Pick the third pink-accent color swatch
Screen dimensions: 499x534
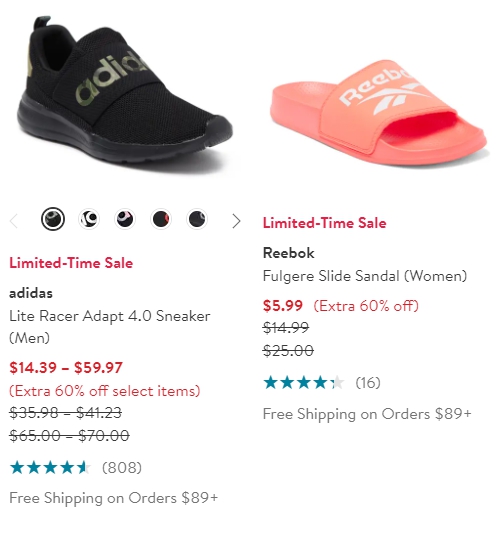pyautogui.click(x=125, y=219)
